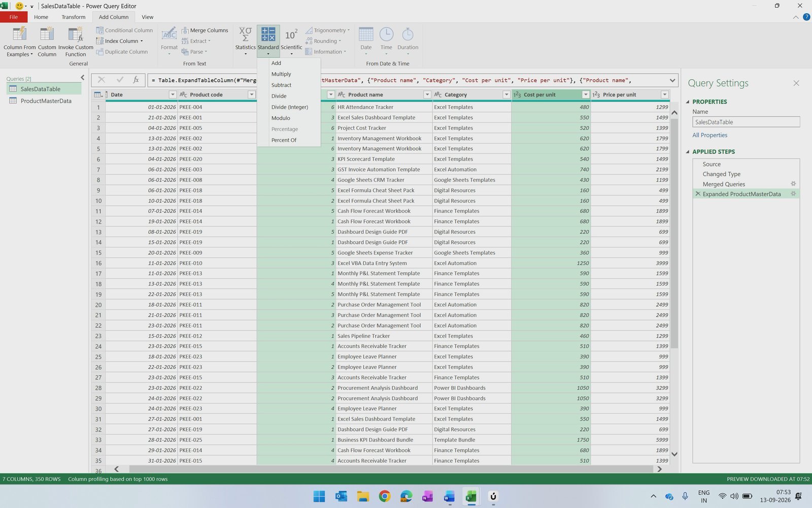Open the Date column menu
The image size is (812, 508).
point(366,42)
